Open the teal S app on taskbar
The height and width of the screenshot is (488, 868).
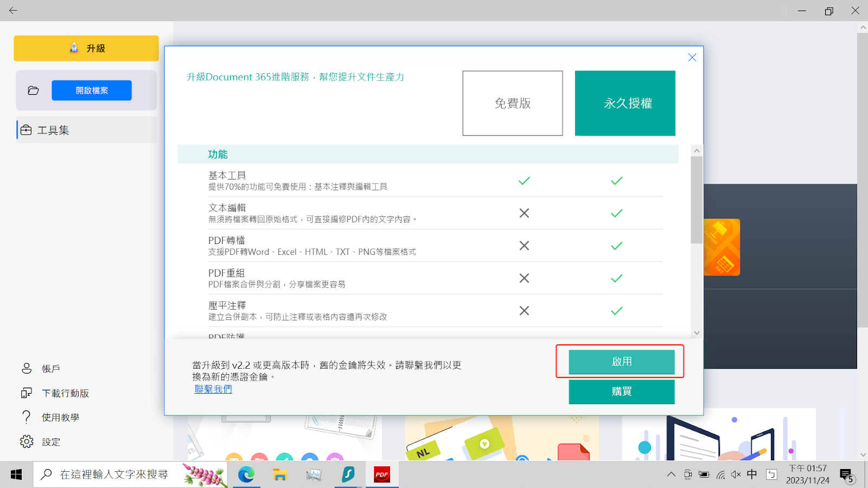tap(348, 474)
